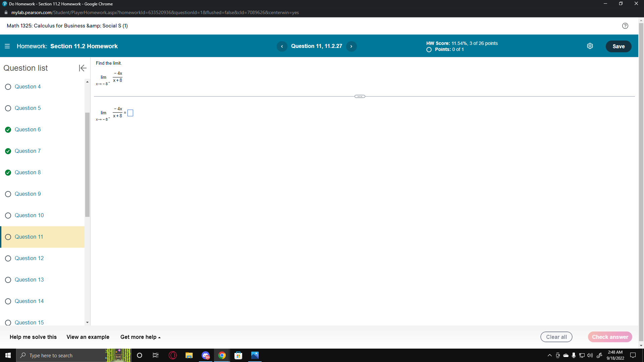Expand the ellipsis divider handle
Image resolution: width=644 pixels, height=362 pixels.
point(360,97)
